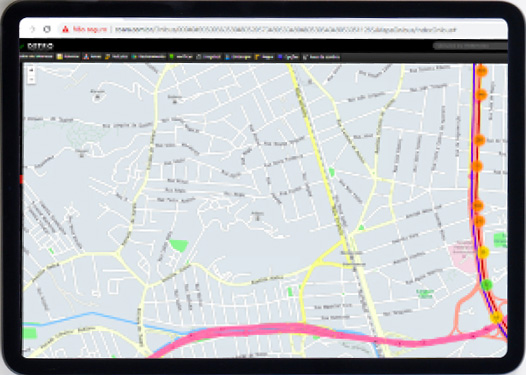This screenshot has width=526, height=375.
Task: Select the green route marker on map
Action: (x=486, y=285)
